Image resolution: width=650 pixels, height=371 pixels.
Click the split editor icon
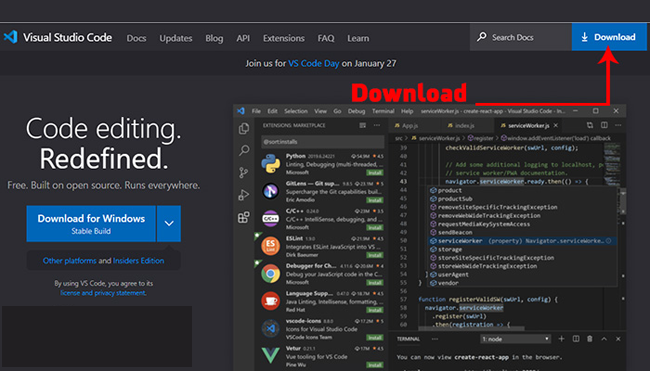point(604,125)
